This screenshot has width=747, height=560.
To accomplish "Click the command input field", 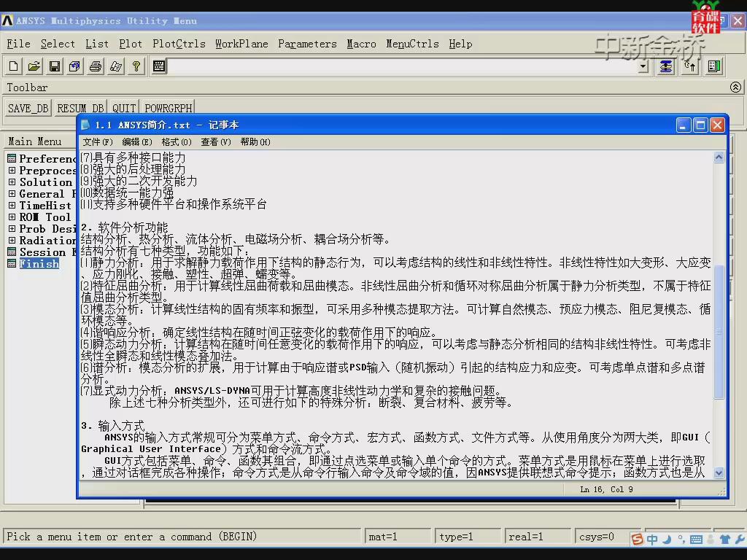I will [x=403, y=66].
